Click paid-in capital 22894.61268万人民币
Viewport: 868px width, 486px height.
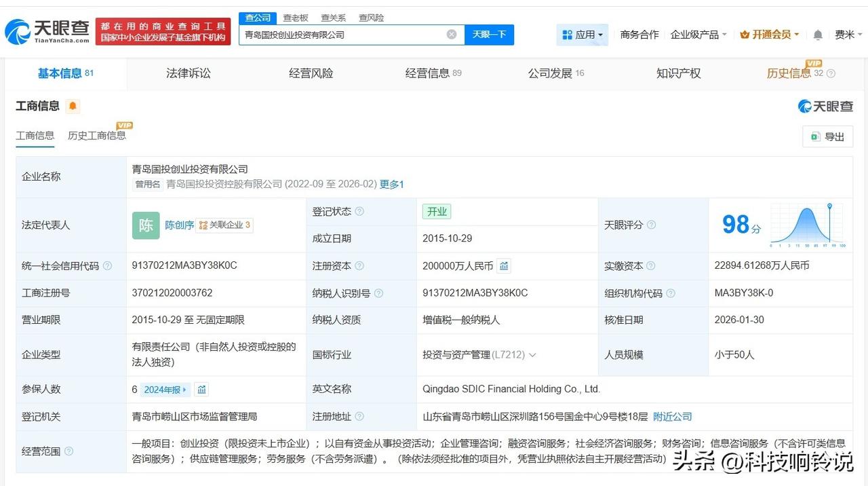(762, 265)
